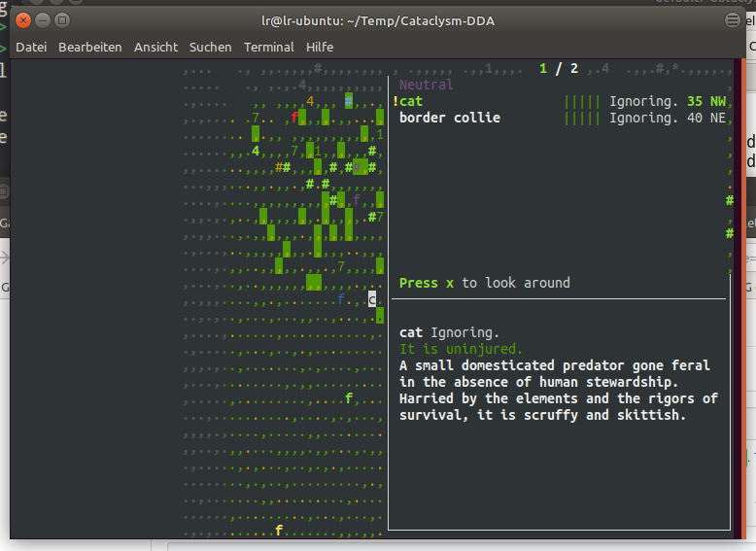This screenshot has width=756, height=551.
Task: Click the blue highlighted # tile
Action: pyautogui.click(x=349, y=101)
